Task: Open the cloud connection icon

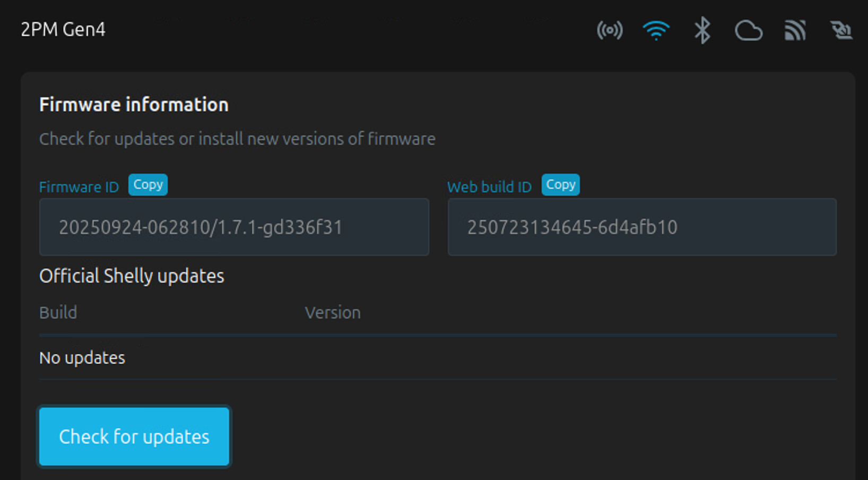Action: pos(748,31)
